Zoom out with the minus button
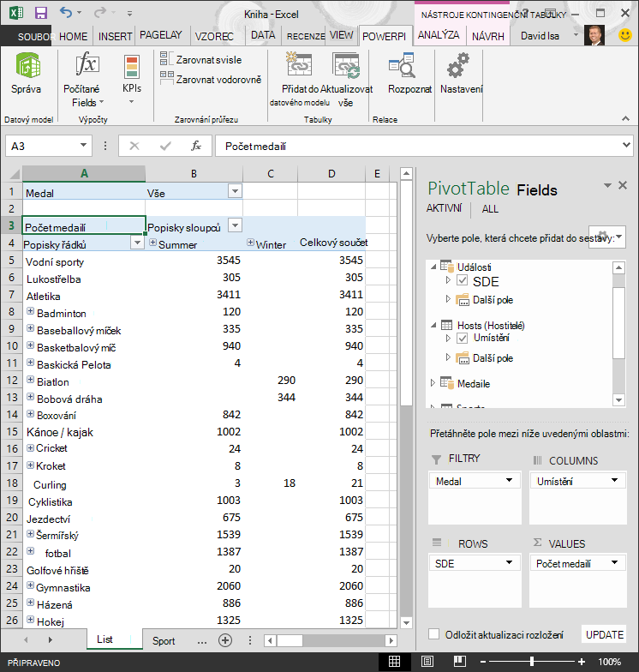The width and height of the screenshot is (639, 672). click(x=483, y=662)
